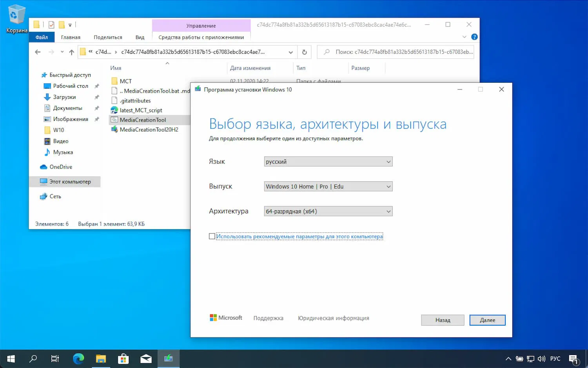Select the .gitattributes file
The width and height of the screenshot is (588, 368).
point(135,100)
